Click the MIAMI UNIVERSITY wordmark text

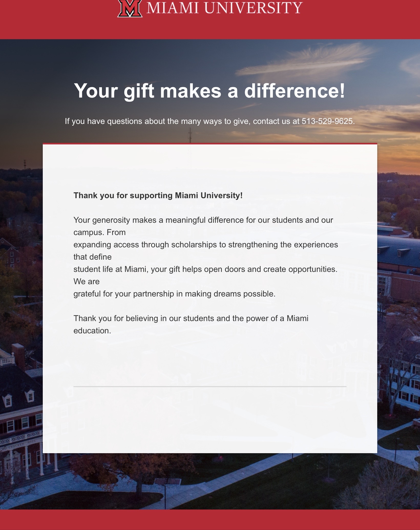[x=224, y=8]
